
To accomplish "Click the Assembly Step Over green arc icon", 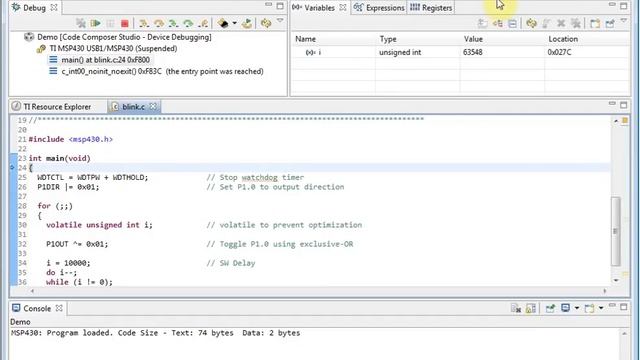I will (x=188, y=23).
